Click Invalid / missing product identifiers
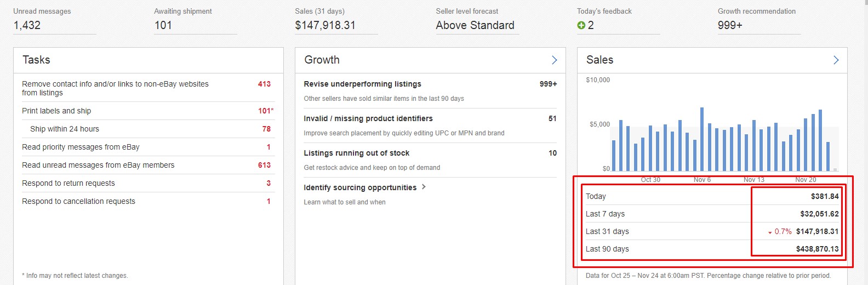This screenshot has height=285, width=868. click(368, 118)
